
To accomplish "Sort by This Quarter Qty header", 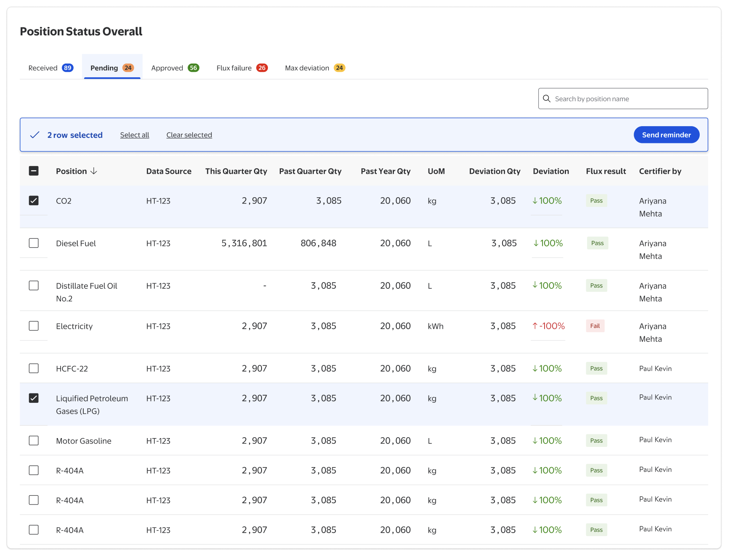I will (236, 171).
